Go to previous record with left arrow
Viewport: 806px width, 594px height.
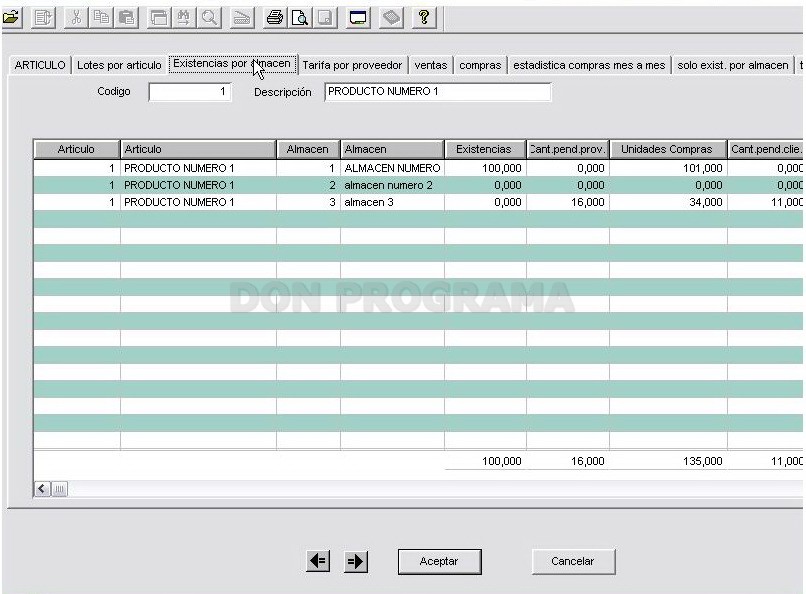point(318,561)
